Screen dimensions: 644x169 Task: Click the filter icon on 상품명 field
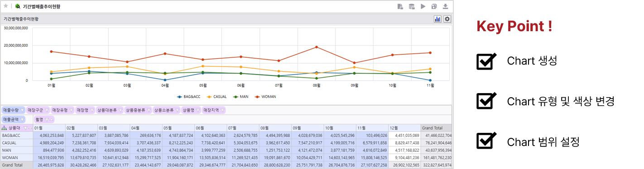point(197,110)
